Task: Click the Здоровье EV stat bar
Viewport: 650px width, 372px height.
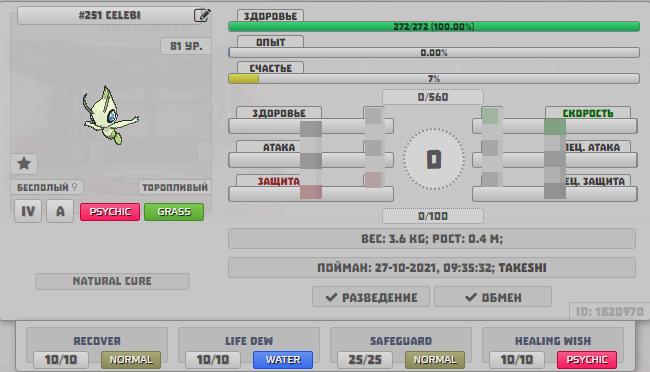Action: tap(311, 126)
